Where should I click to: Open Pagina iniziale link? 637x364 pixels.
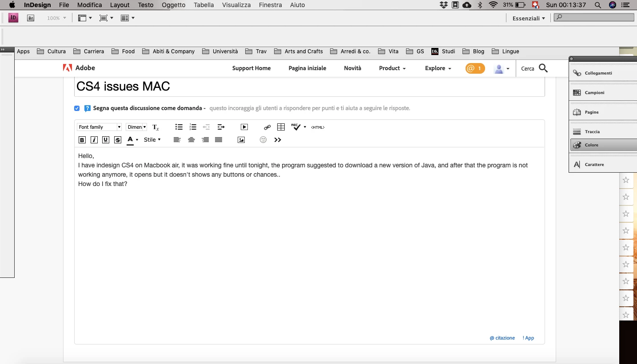(307, 68)
